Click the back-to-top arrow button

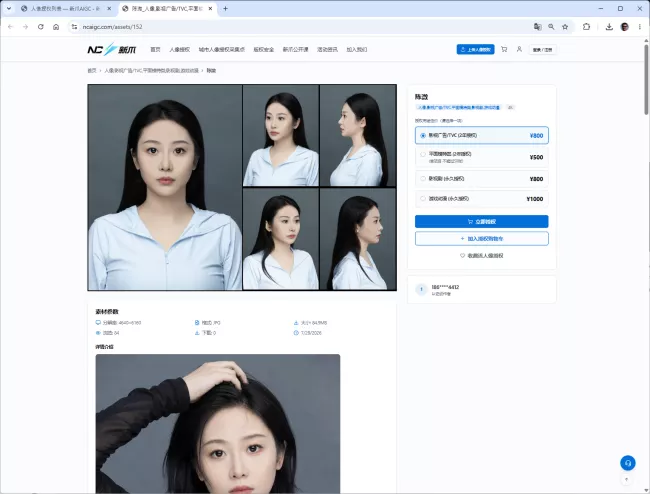627,479
